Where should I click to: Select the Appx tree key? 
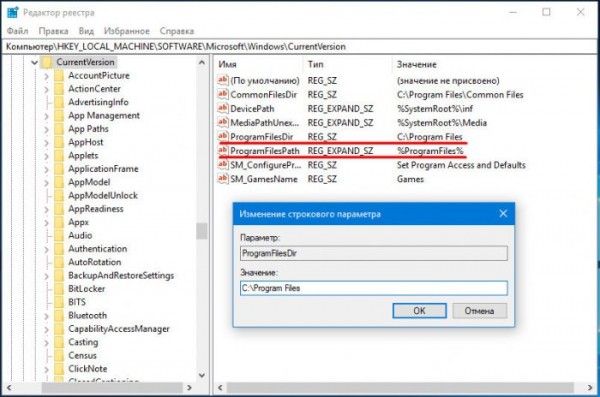point(78,222)
